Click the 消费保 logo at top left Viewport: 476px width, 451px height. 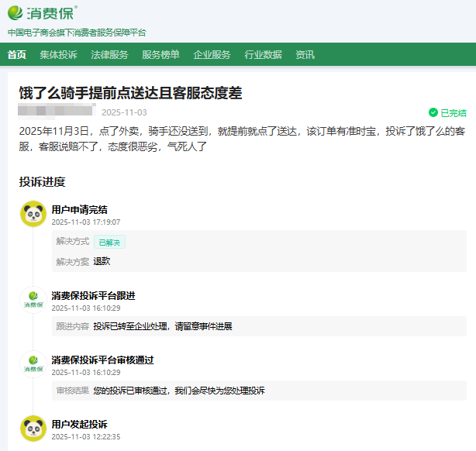click(x=43, y=13)
